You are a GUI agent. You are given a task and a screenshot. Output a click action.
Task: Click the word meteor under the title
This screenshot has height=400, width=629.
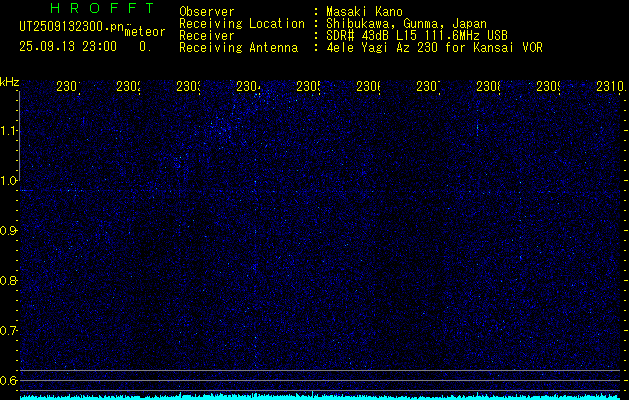pyautogui.click(x=145, y=32)
